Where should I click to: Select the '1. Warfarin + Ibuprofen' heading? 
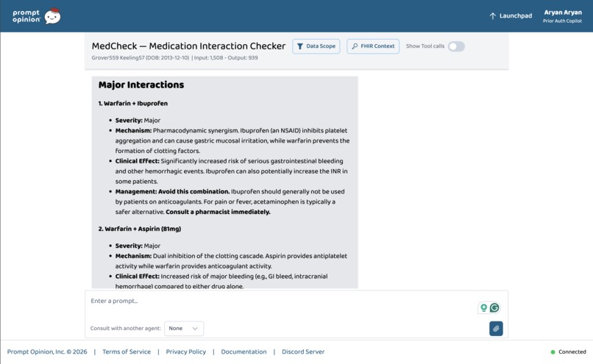(132, 104)
